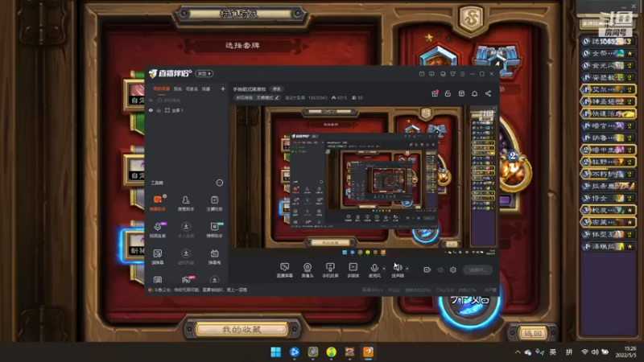
Task: Open the 多人连麦 tool with download icon
Action: (186, 230)
